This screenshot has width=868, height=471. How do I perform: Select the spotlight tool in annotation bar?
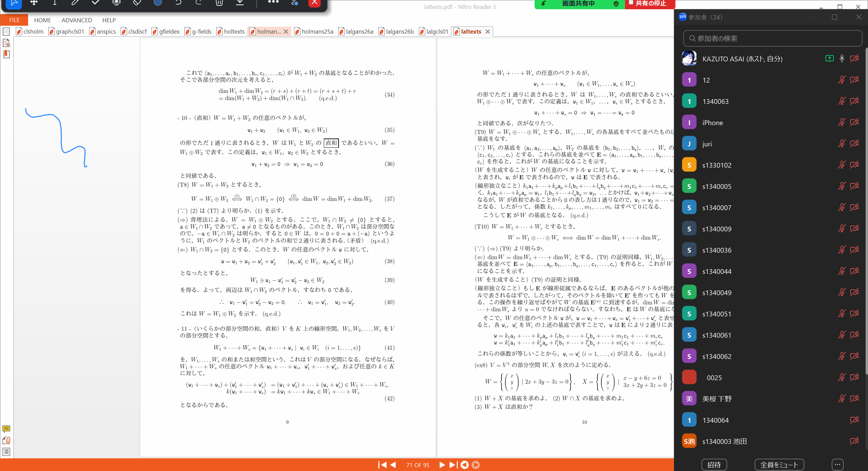point(117,3)
